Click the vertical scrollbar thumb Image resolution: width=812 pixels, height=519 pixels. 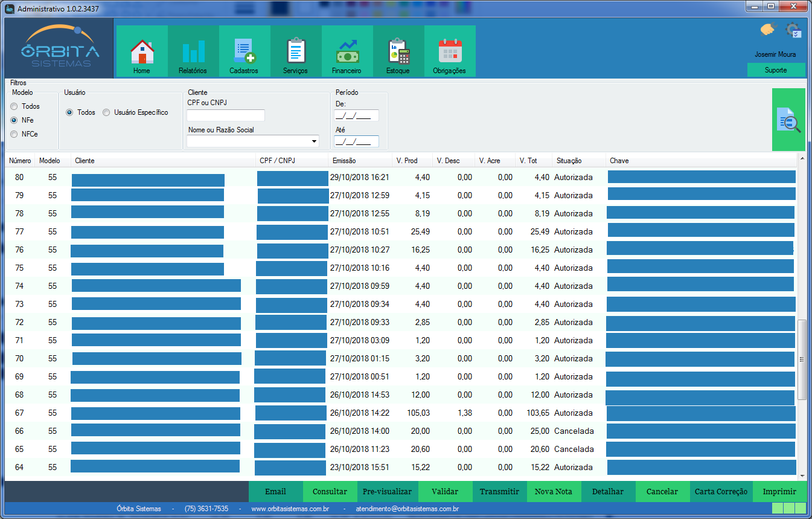coord(802,359)
